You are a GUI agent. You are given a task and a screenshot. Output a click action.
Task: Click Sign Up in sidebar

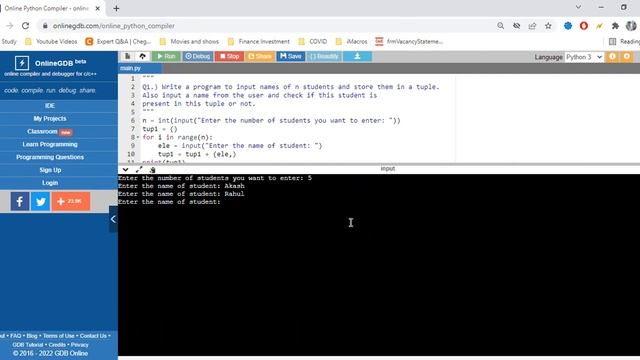pos(50,170)
